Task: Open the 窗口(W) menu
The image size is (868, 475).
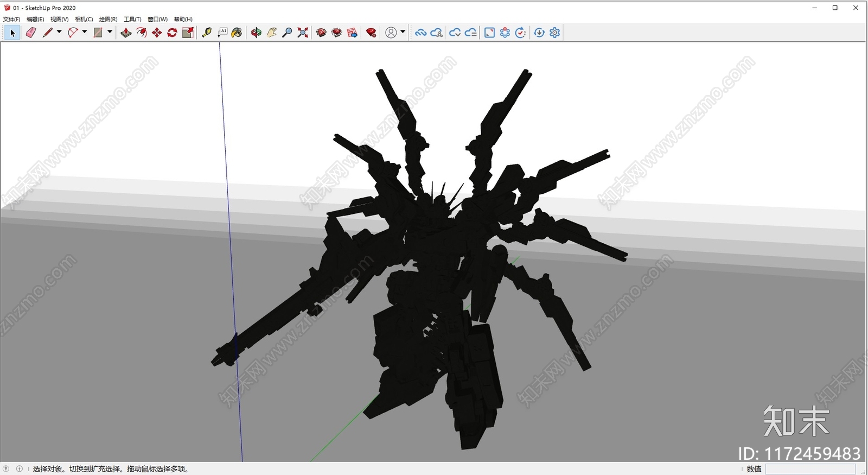Action: tap(157, 19)
